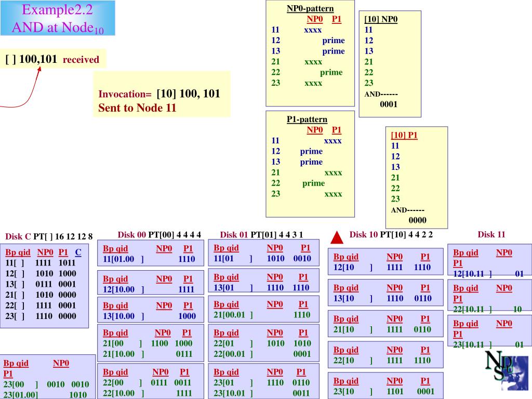Click row "23[00 ] 0010 0010" at bottom left
The width and height of the screenshot is (532, 399).
[x=46, y=384]
